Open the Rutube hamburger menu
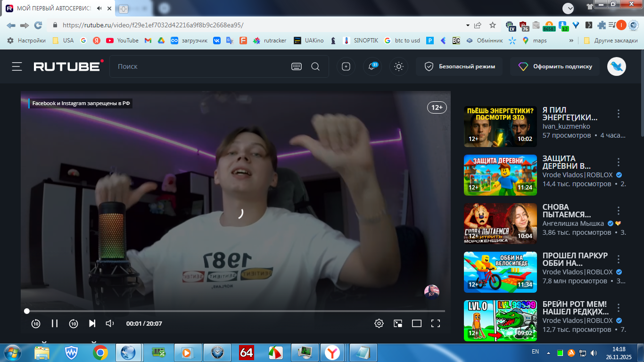 coord(17,66)
